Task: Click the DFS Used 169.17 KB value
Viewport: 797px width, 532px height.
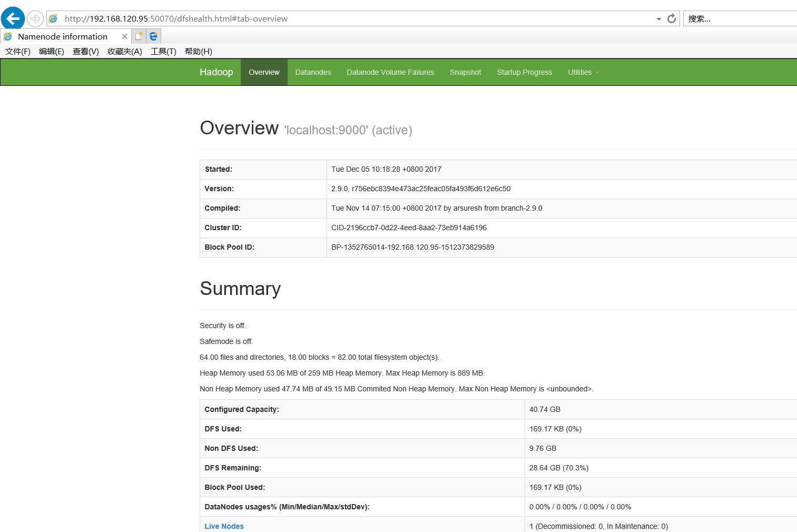Action: pos(556,429)
